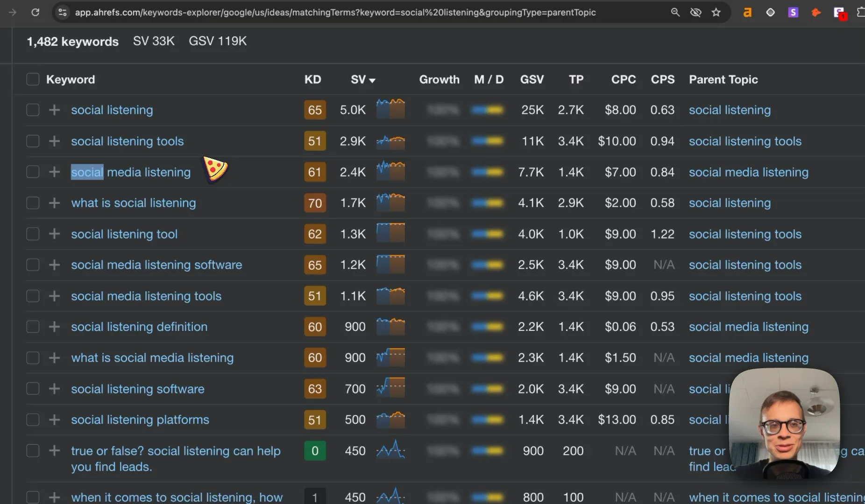Tick checkbox for 'what is social media listening'
865x504 pixels.
click(x=33, y=358)
